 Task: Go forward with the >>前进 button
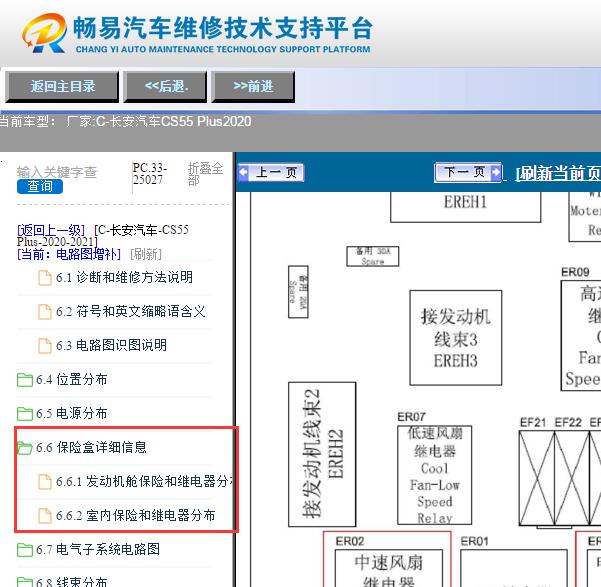point(253,86)
